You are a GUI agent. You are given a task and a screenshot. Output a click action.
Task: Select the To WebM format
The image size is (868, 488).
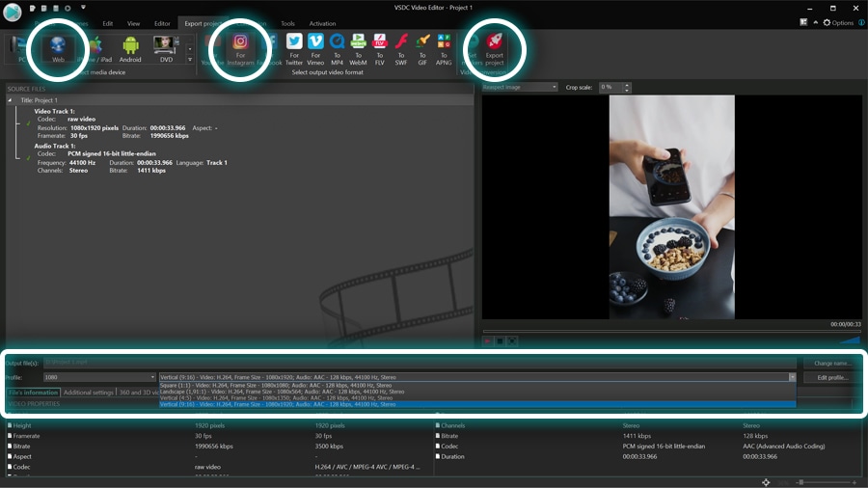click(x=358, y=50)
